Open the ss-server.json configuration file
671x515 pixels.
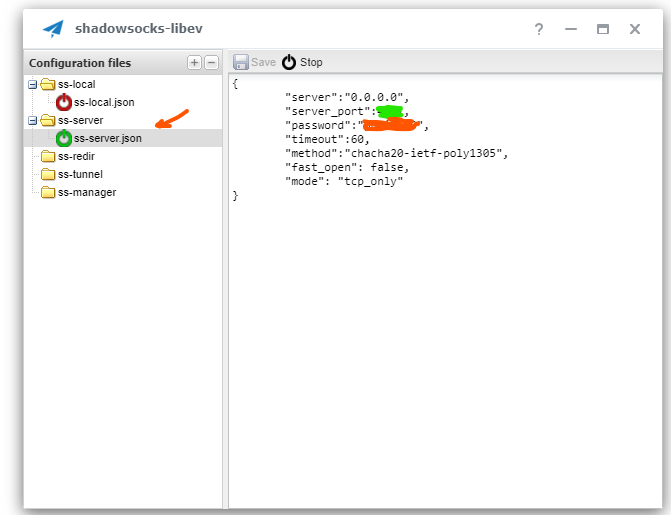[x=107, y=138]
